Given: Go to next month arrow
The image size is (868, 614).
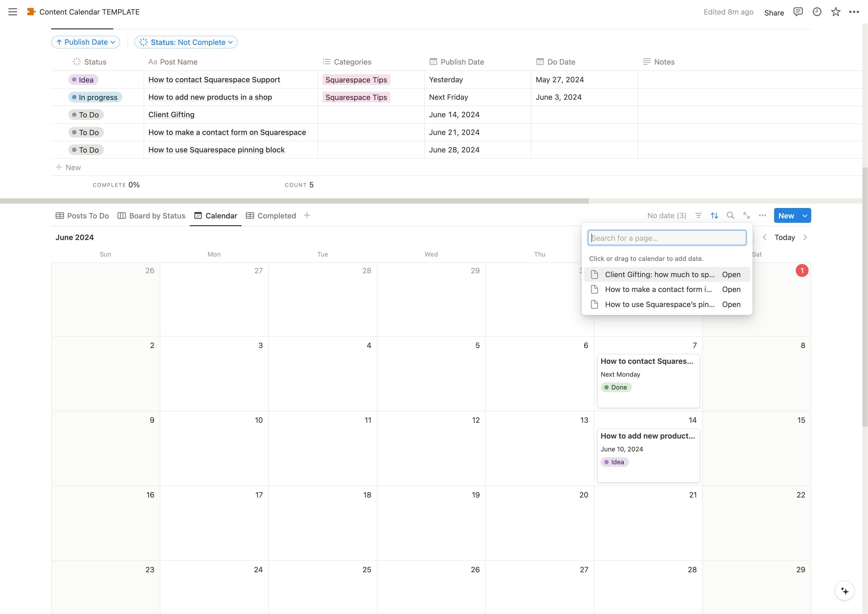Looking at the screenshot, I should pos(805,237).
